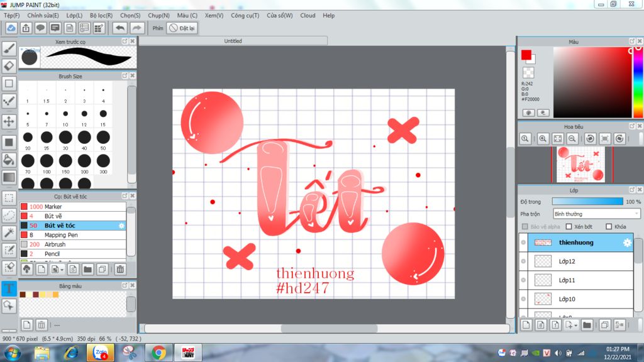This screenshot has width=644, height=362.
Task: Adjust the Độ trong opacity slider
Action: point(587,202)
